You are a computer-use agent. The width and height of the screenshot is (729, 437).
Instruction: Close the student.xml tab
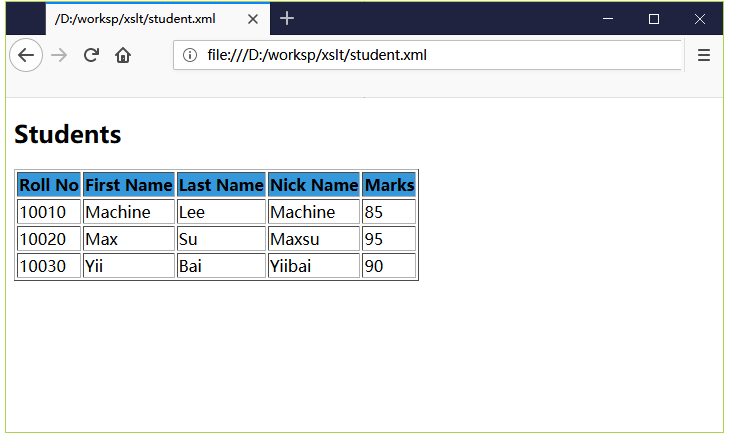(252, 19)
